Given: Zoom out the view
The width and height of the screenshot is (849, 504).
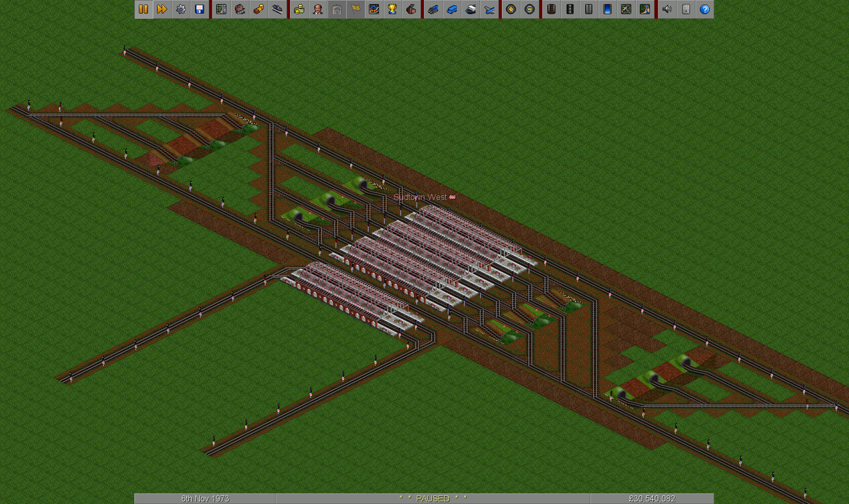Looking at the screenshot, I should (x=529, y=9).
